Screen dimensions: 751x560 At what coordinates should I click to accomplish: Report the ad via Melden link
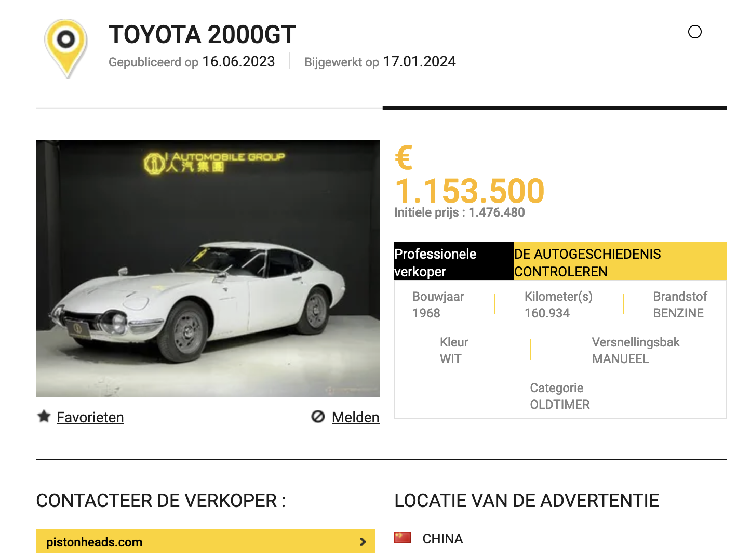tap(355, 417)
